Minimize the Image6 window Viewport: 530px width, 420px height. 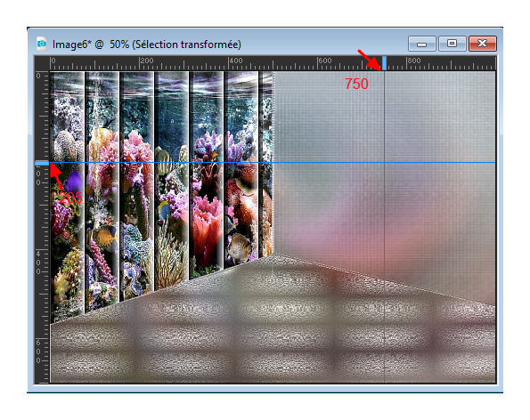point(422,44)
